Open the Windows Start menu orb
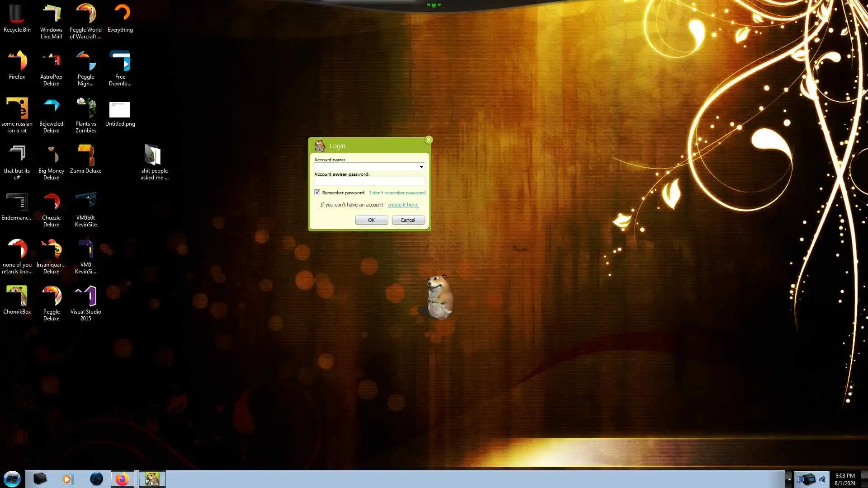The width and height of the screenshot is (868, 488). (12, 479)
